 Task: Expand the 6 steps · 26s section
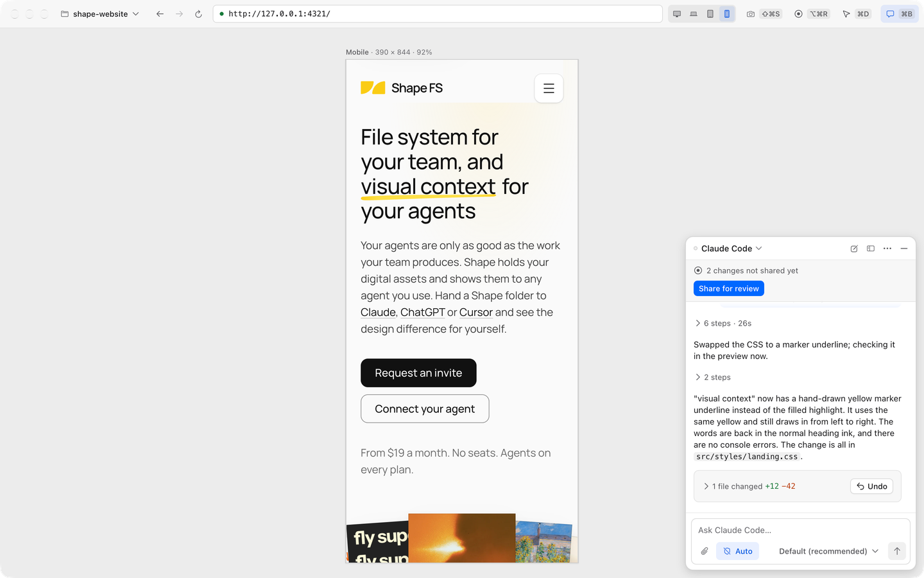723,323
